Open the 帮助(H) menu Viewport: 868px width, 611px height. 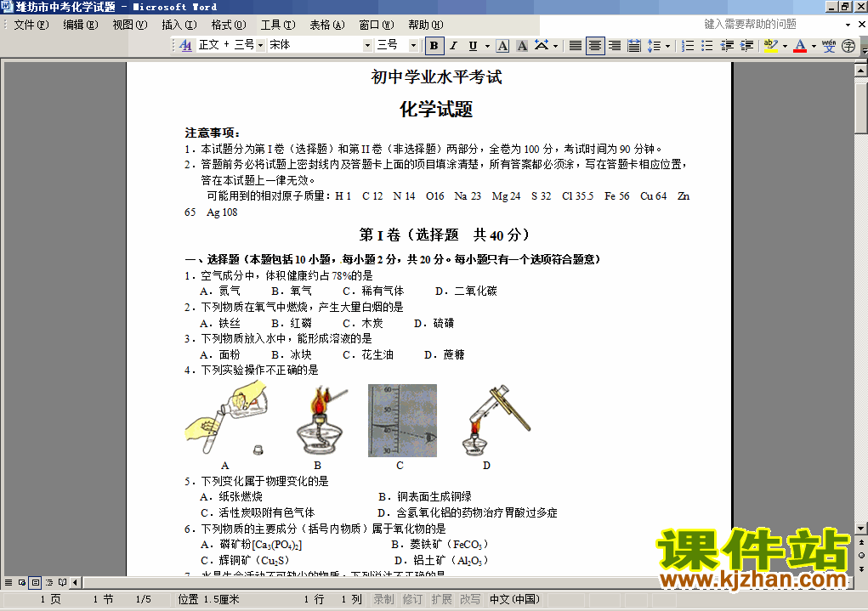coord(426,25)
